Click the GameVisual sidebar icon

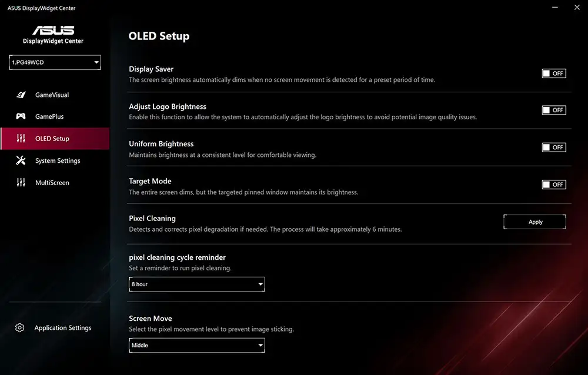[x=21, y=95]
